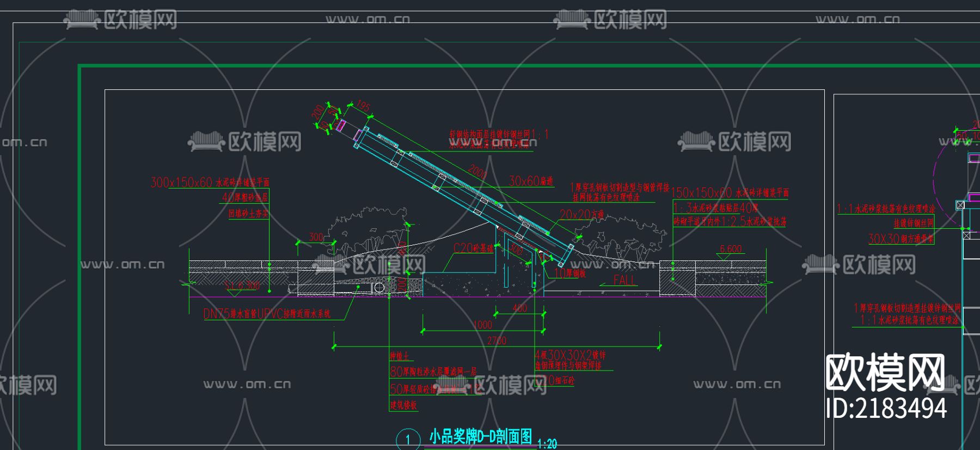This screenshot has width=980, height=450.
Task: Click the drawing title 小品奖牌D-D剖面图
Action: [481, 436]
